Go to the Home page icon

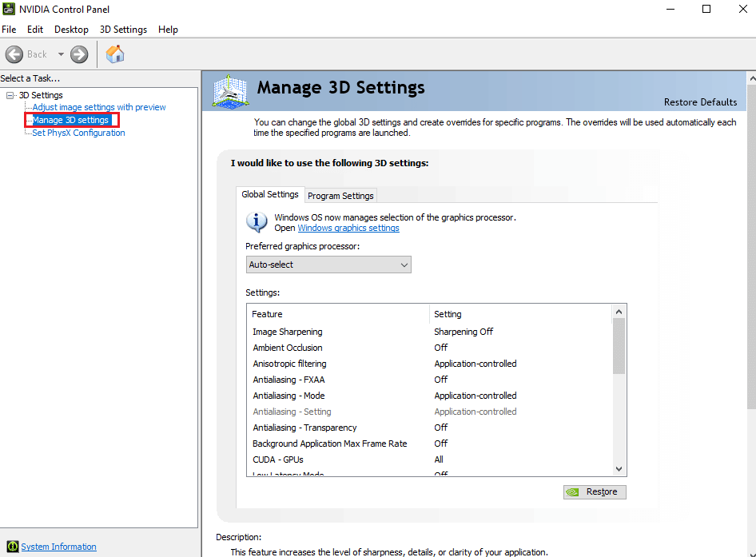coord(115,54)
